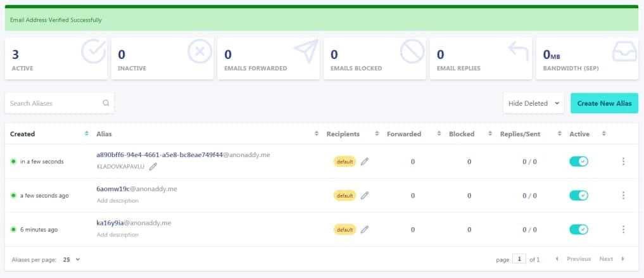
Task: Toggle active switch for 6aomw19c alias
Action: tap(579, 196)
